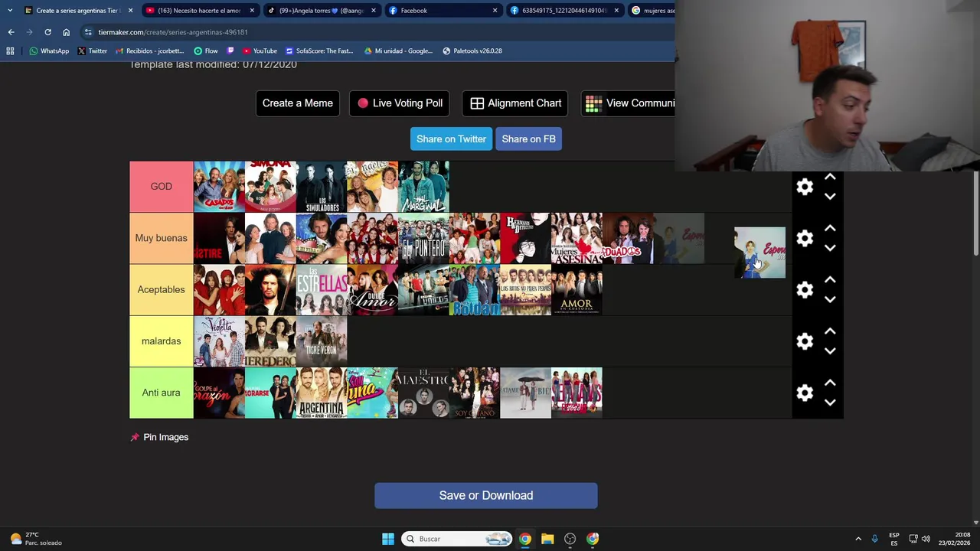
Task: Click the malardas tier label
Action: pos(161,341)
